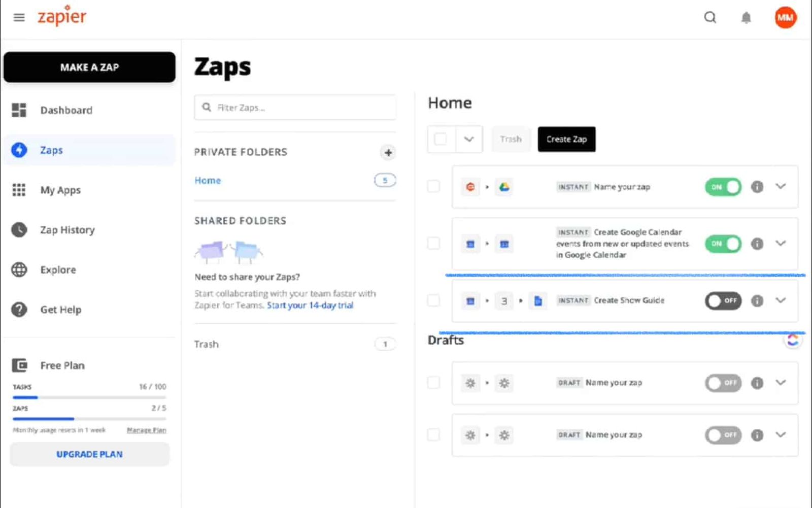This screenshot has height=508, width=812.
Task: Open the Zaps section in sidebar
Action: 51,150
